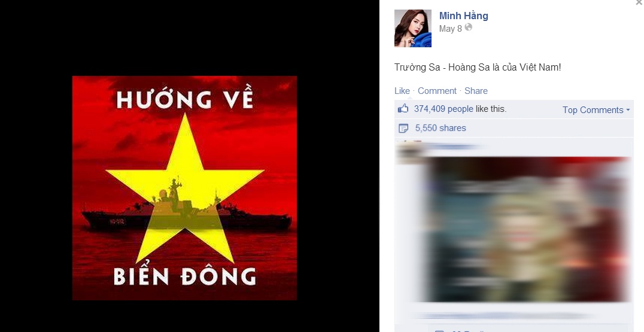Click the Hướng Về Biển Đông photo
The image size is (644, 332).
pyautogui.click(x=184, y=188)
